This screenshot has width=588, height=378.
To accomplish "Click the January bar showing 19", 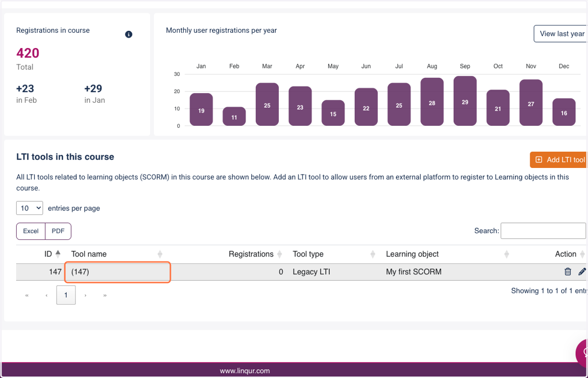I will 201,109.
